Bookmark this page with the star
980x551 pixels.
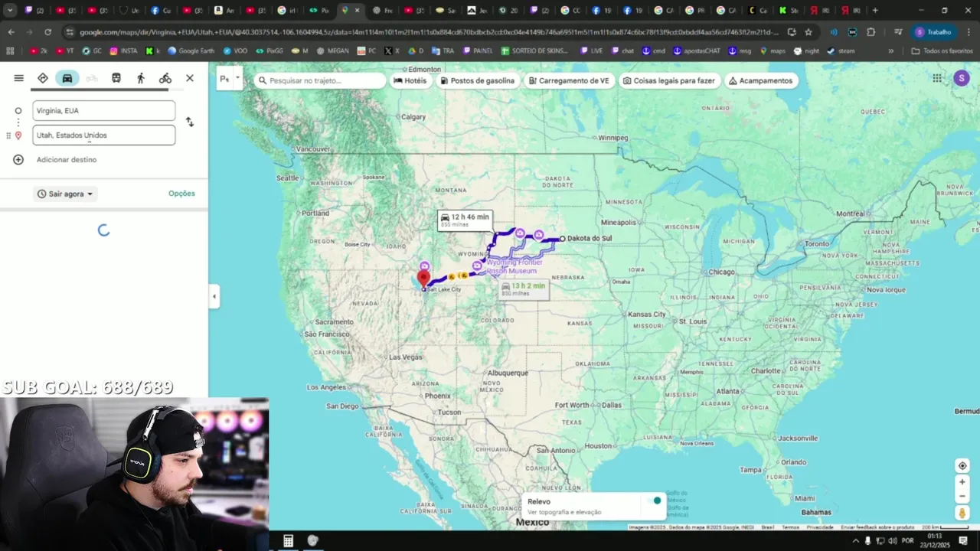point(808,32)
